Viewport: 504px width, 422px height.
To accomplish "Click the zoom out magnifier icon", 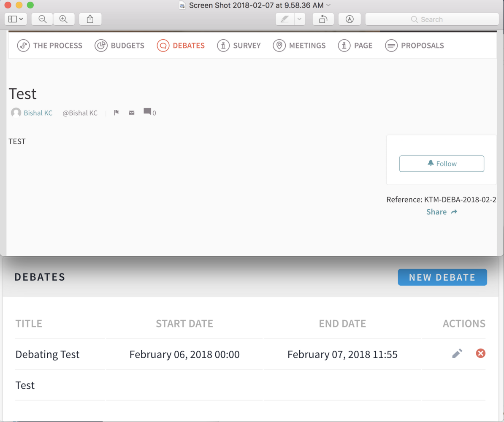I will click(42, 19).
